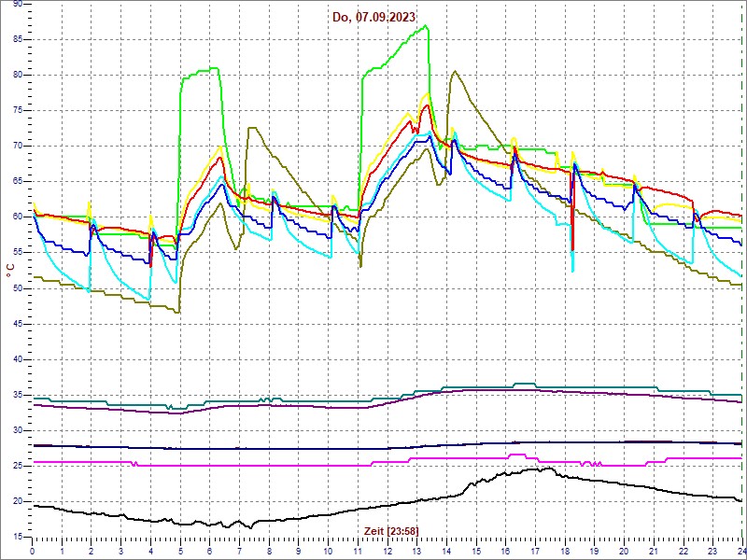Click the 90 value on temperature axis
The width and height of the screenshot is (747, 560).
18,5
